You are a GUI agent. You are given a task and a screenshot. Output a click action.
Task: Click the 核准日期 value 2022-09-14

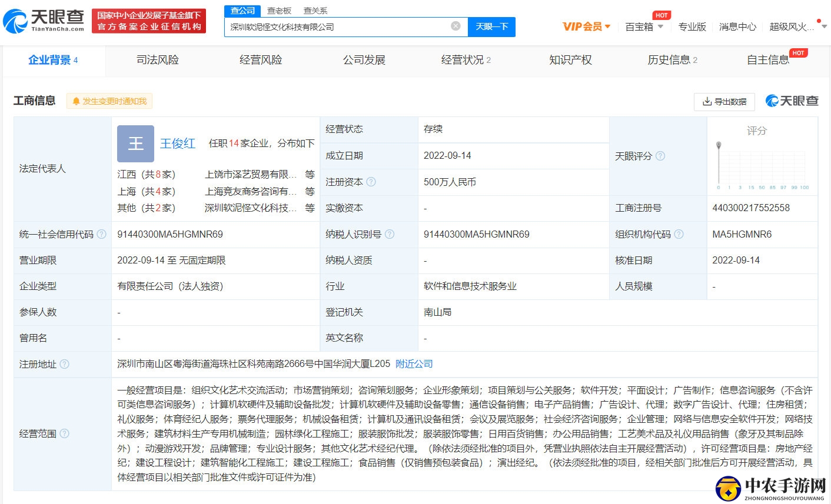(736, 260)
